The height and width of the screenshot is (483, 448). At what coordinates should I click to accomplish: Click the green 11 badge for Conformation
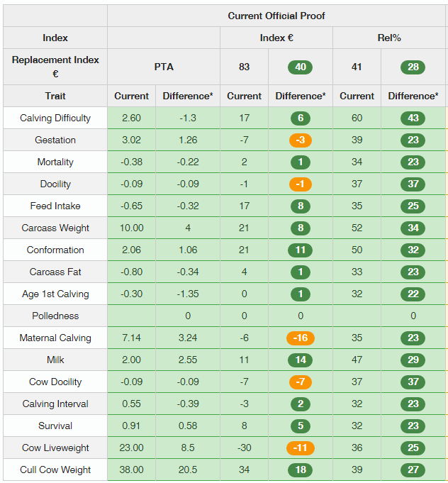pos(301,250)
